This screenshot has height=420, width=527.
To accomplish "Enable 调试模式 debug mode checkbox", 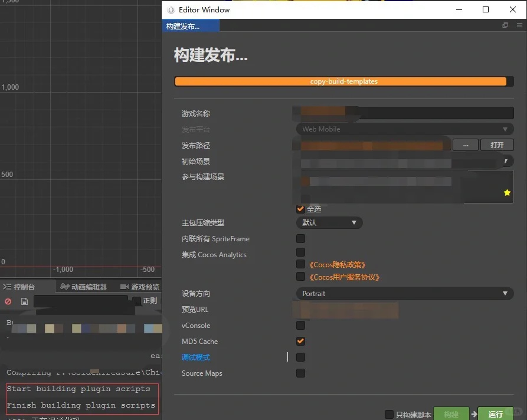I will (x=300, y=357).
